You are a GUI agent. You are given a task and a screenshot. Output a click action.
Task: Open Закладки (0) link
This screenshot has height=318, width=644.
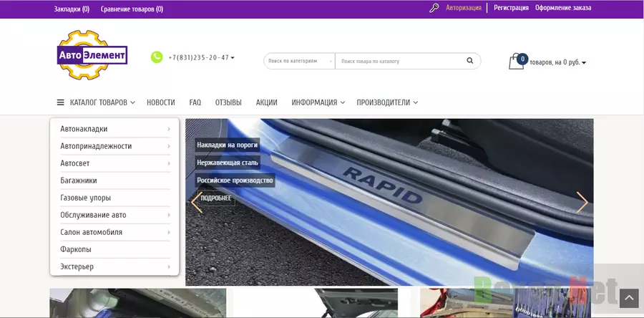pyautogui.click(x=72, y=9)
